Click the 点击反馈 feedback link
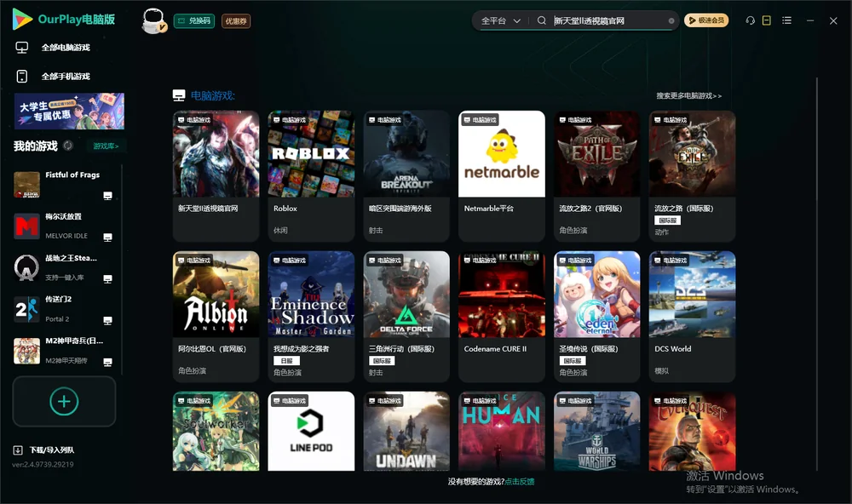Viewport: 852px width, 504px height. pos(520,482)
